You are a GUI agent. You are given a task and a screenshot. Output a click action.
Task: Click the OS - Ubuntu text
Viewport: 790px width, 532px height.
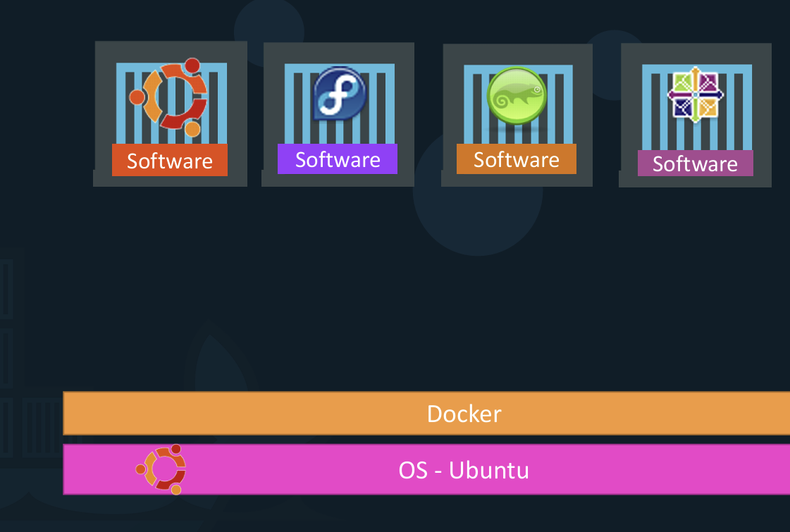(464, 470)
